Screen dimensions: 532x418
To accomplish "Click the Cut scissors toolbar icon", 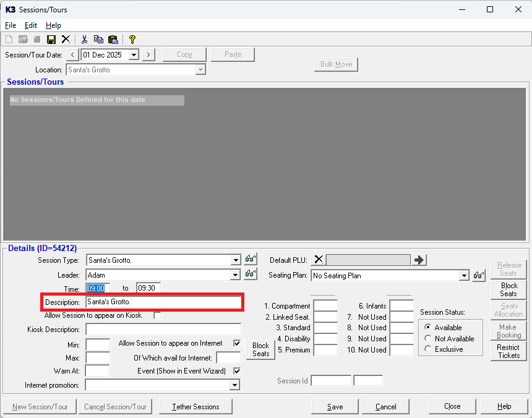I will pyautogui.click(x=85, y=40).
